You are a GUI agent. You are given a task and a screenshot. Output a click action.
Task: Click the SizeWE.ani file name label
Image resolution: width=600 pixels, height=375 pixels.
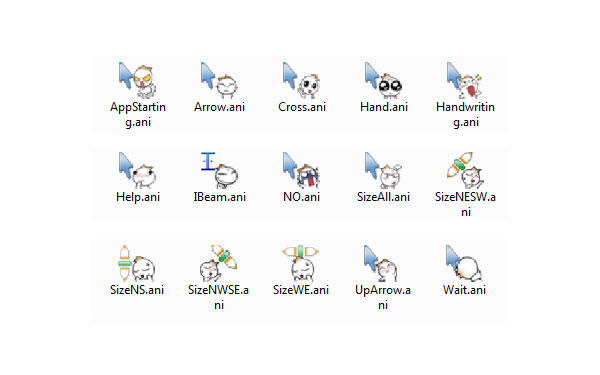[301, 290]
